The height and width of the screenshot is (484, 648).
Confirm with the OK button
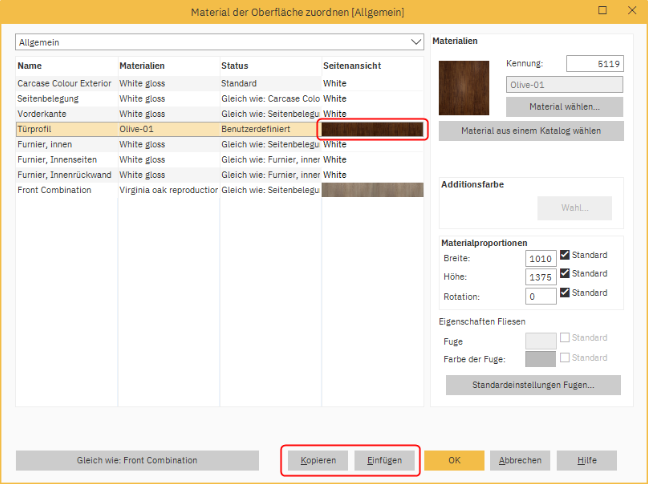click(454, 461)
